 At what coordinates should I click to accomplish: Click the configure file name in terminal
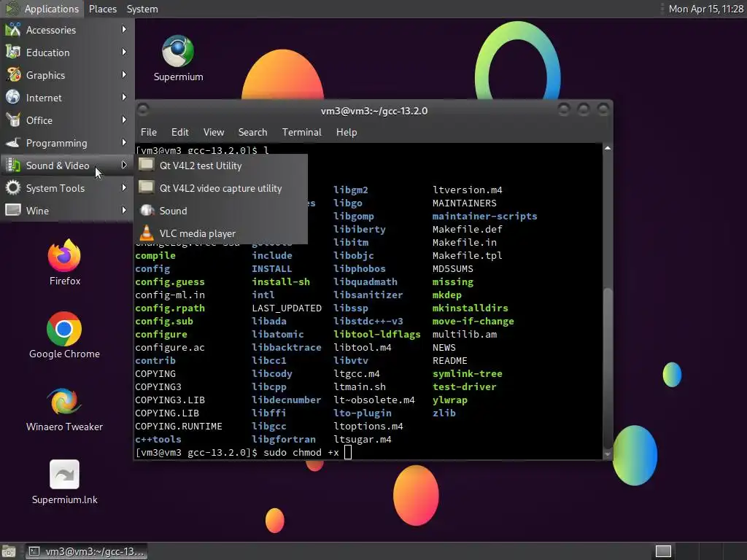tap(161, 334)
